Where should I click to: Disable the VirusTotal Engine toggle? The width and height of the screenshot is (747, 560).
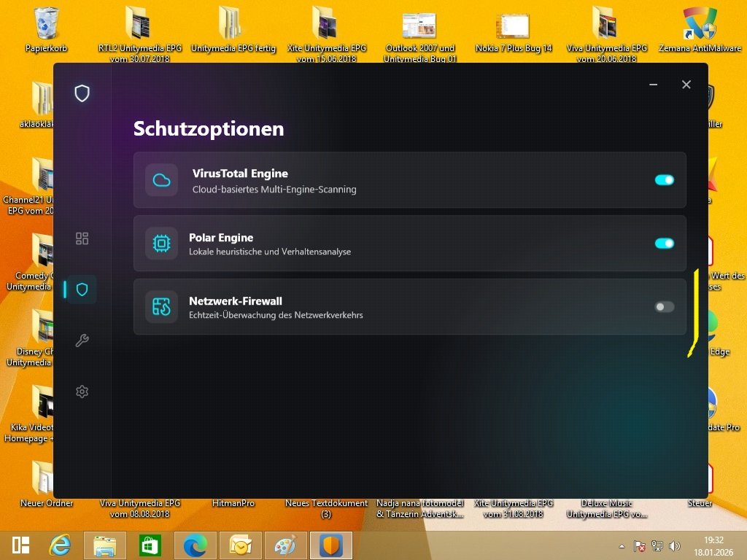pyautogui.click(x=664, y=180)
